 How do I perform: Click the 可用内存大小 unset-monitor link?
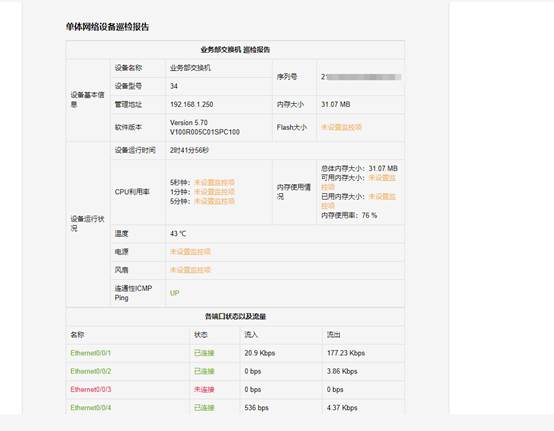pyautogui.click(x=358, y=182)
